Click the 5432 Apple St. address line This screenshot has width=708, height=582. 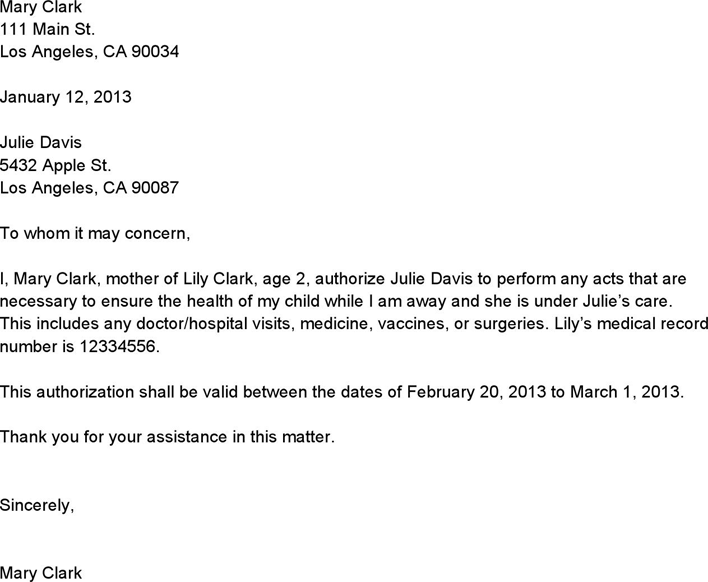[55, 166]
